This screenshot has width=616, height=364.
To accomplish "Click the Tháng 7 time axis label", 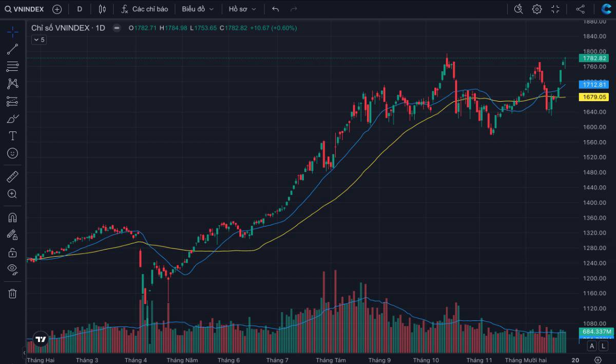I will click(277, 360).
